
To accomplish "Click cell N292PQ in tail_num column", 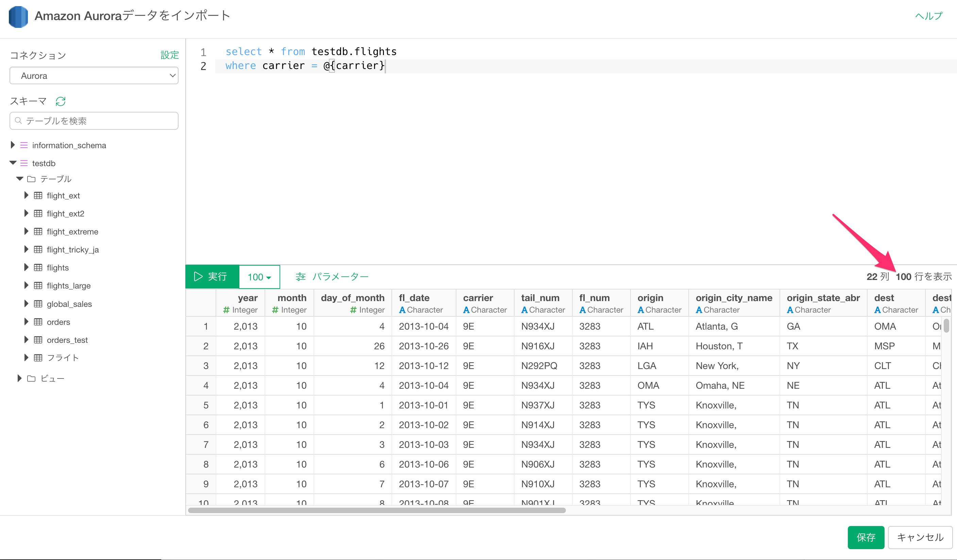I will (x=539, y=366).
